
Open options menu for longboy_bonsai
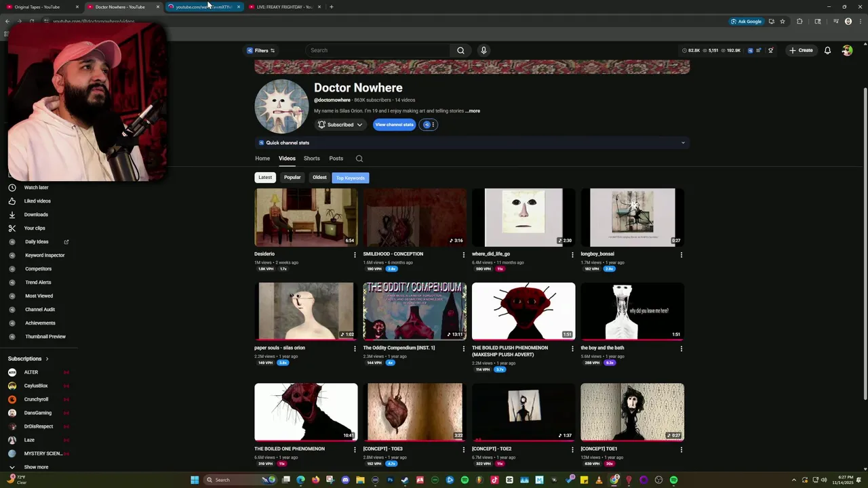pyautogui.click(x=681, y=255)
